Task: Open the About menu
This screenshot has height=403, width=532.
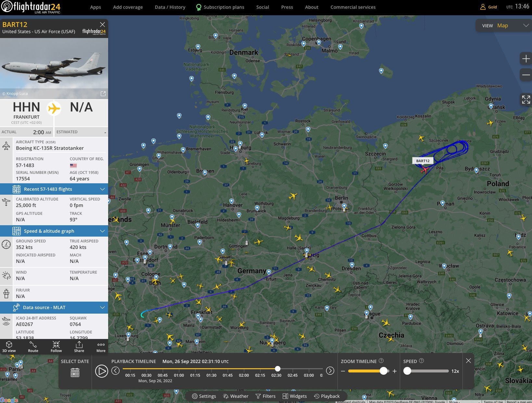Action: (x=312, y=7)
